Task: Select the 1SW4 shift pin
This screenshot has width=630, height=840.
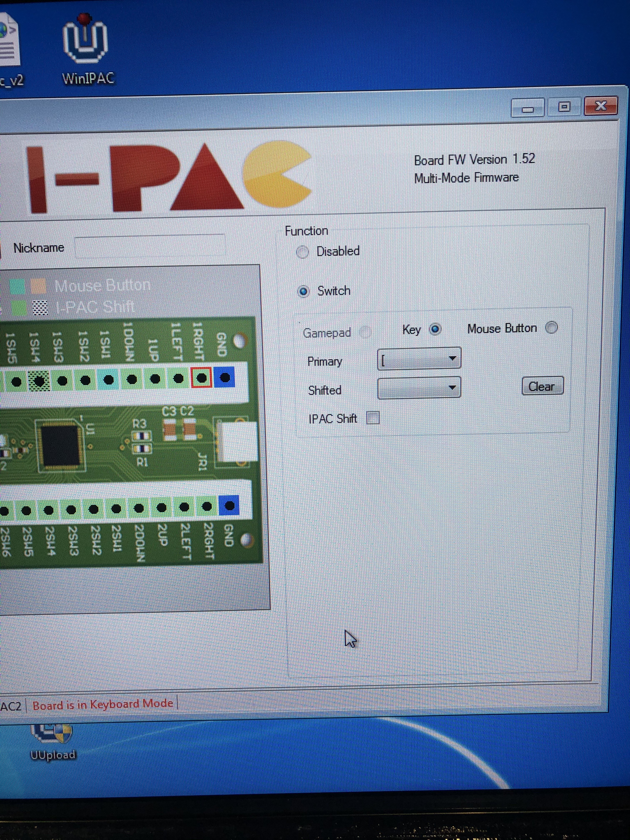Action: [x=39, y=380]
